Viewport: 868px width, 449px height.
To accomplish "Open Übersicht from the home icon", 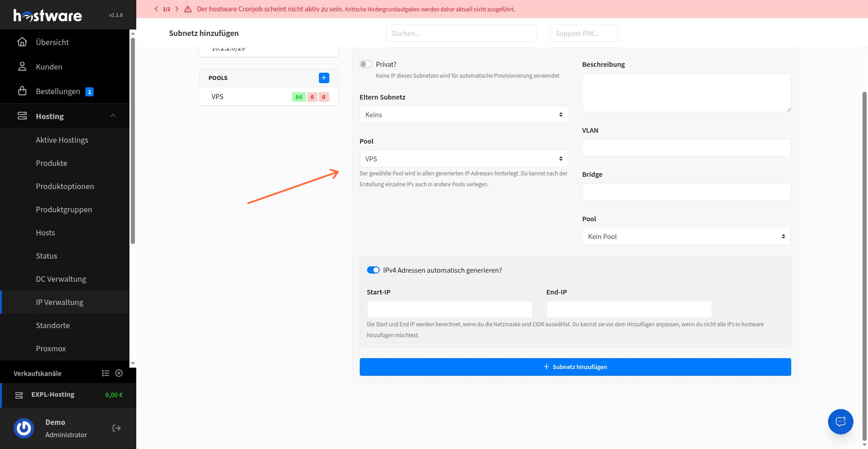I will (x=22, y=42).
